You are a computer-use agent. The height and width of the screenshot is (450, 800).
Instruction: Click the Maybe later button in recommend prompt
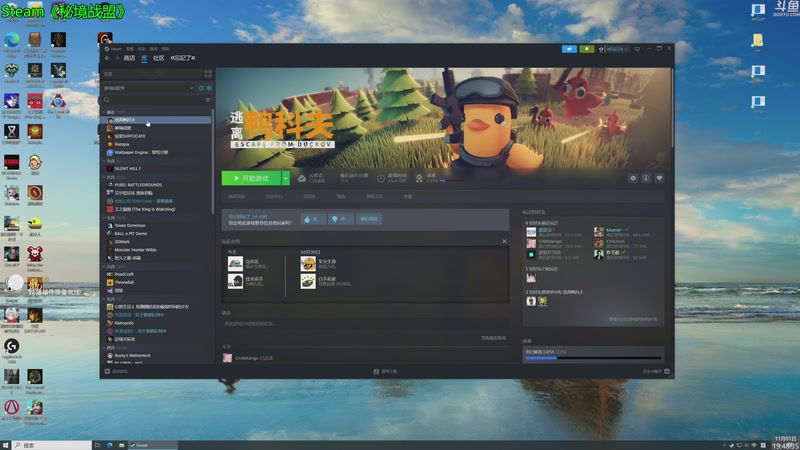(369, 219)
